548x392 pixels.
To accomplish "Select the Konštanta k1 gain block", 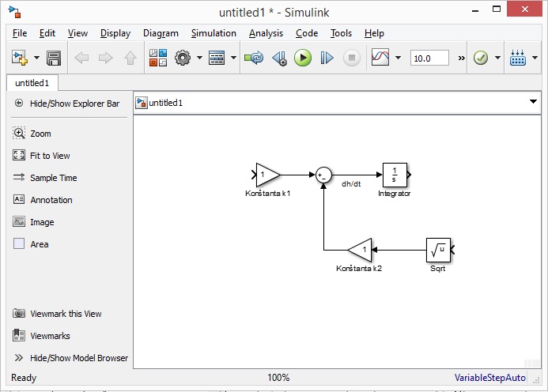I will 268,175.
